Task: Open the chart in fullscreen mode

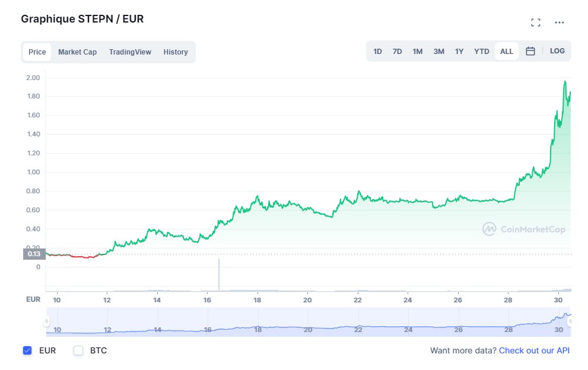Action: point(536,23)
